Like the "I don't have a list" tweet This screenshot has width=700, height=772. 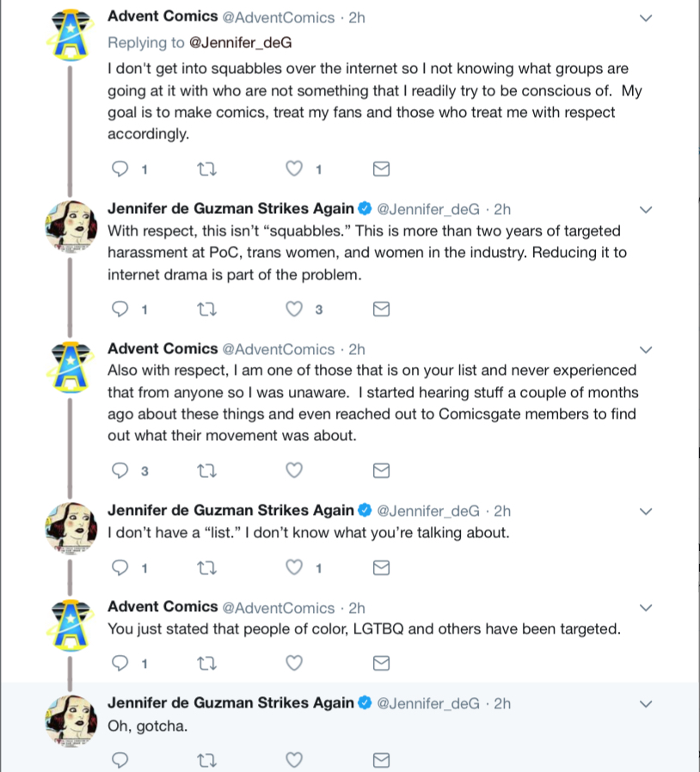(x=294, y=567)
